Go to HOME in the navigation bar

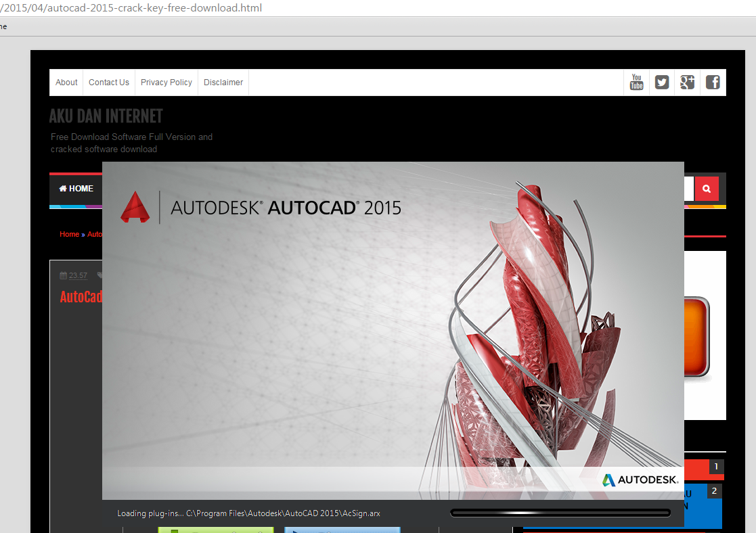(x=76, y=189)
